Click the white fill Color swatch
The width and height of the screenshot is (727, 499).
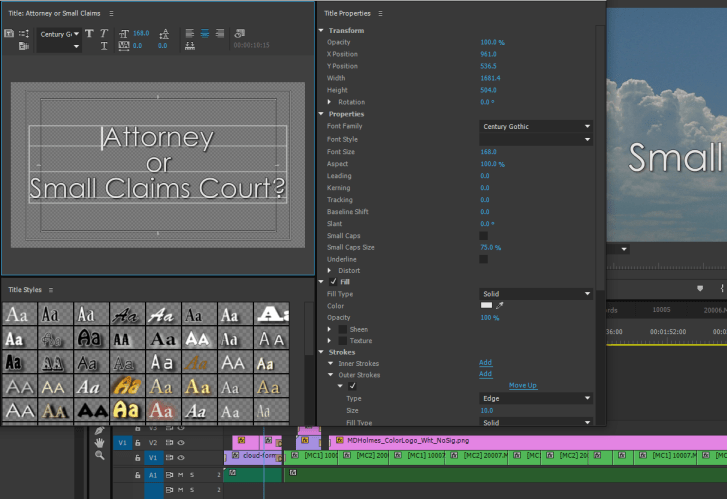487,305
